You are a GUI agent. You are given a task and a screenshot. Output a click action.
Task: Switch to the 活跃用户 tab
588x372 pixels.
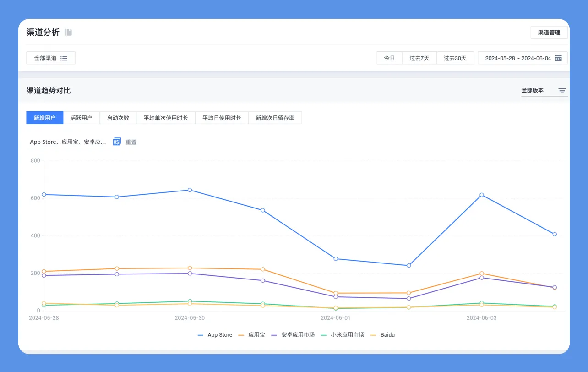[x=82, y=118]
